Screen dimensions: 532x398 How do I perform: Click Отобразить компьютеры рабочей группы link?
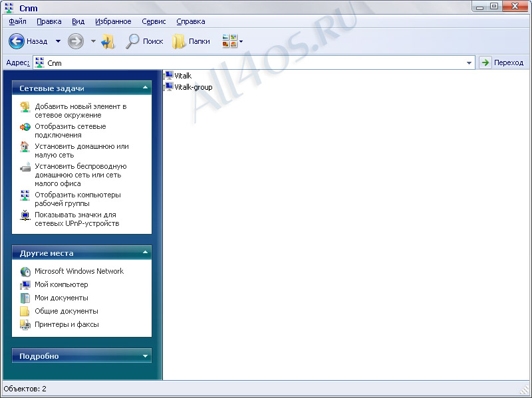[78, 199]
